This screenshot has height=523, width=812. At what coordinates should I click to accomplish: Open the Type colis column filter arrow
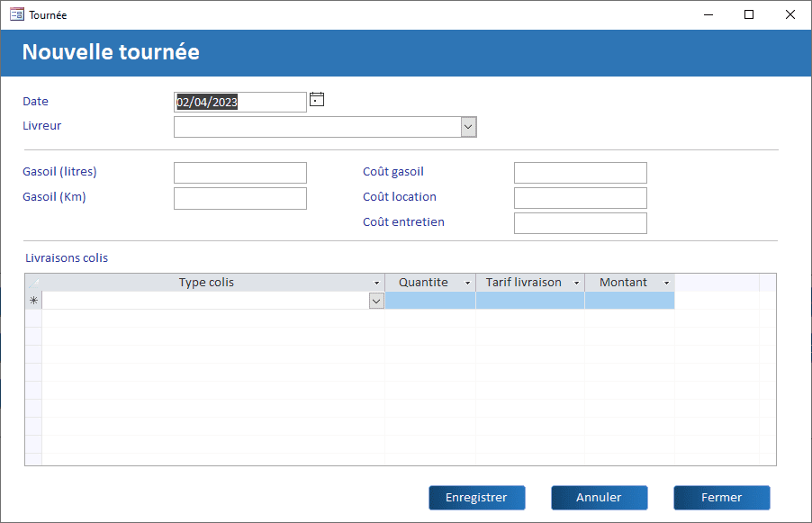[376, 284]
